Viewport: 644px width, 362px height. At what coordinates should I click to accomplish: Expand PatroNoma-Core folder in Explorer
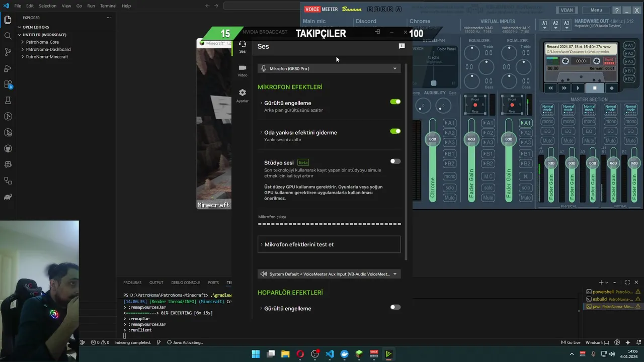(x=42, y=42)
